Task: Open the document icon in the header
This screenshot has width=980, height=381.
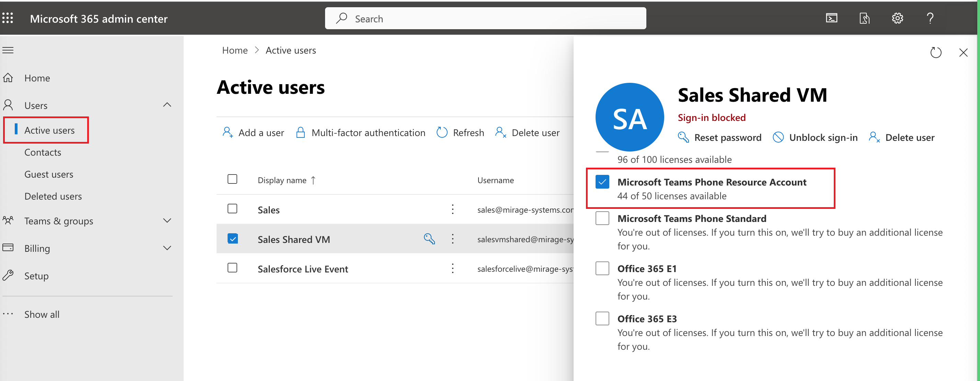Action: tap(864, 18)
